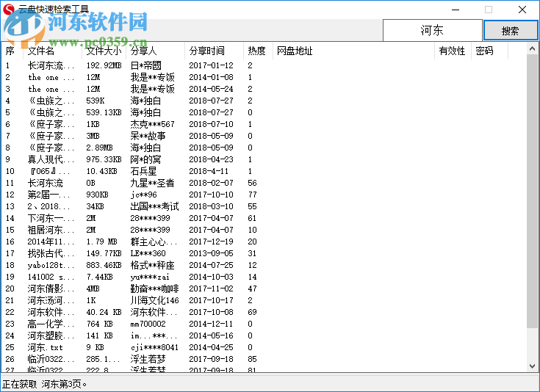Close the 云盘快速检索工具 window
Image resolution: width=540 pixels, height=392 pixels.
(522, 10)
